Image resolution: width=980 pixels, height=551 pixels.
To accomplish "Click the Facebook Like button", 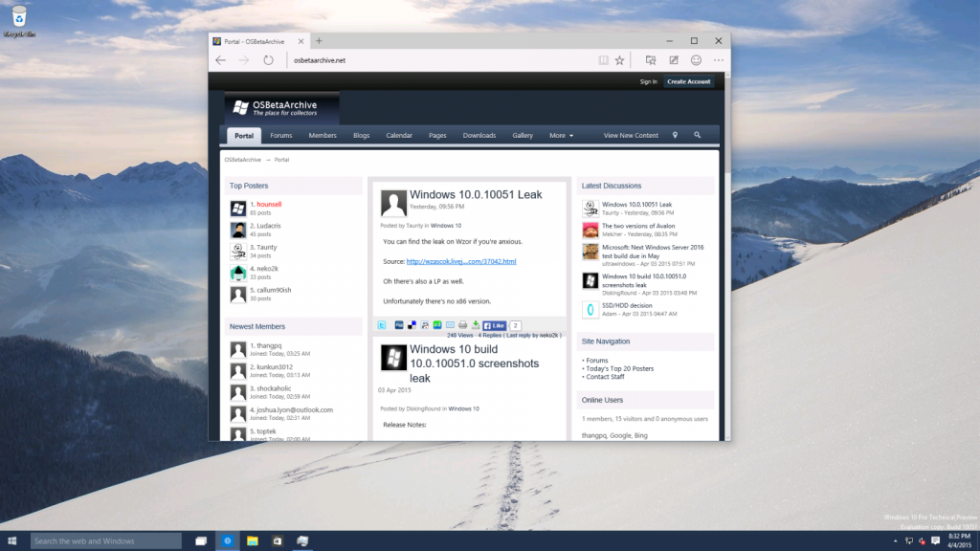I will click(495, 325).
